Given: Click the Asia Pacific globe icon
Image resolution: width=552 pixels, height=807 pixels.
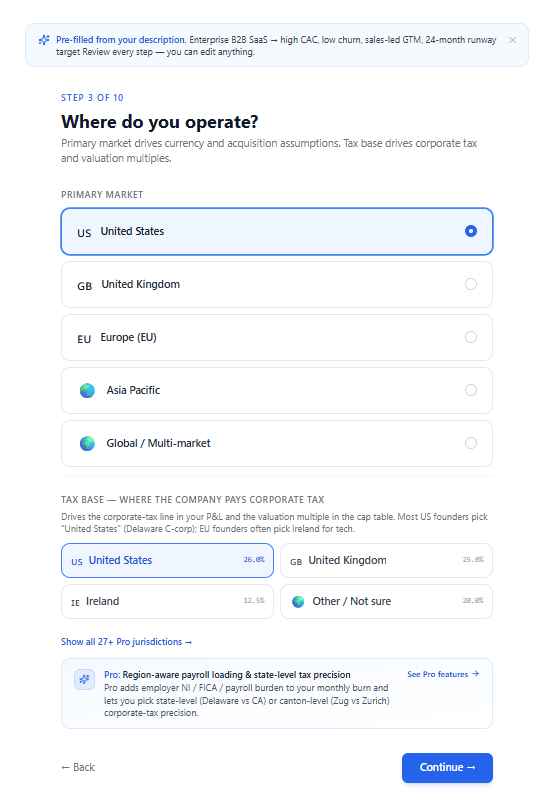Looking at the screenshot, I should coord(87,391).
